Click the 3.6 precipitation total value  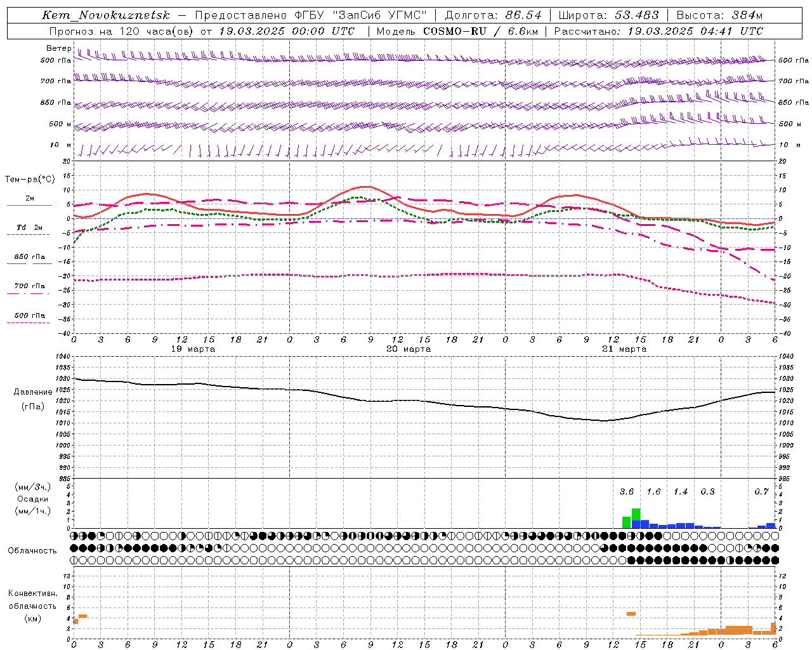627,491
